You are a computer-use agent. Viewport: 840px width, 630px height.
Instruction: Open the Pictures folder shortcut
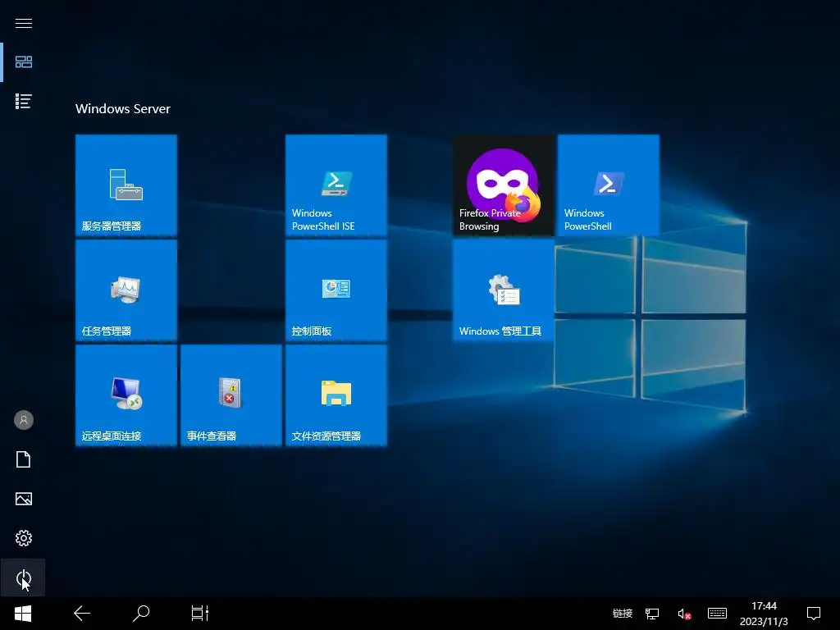point(24,499)
